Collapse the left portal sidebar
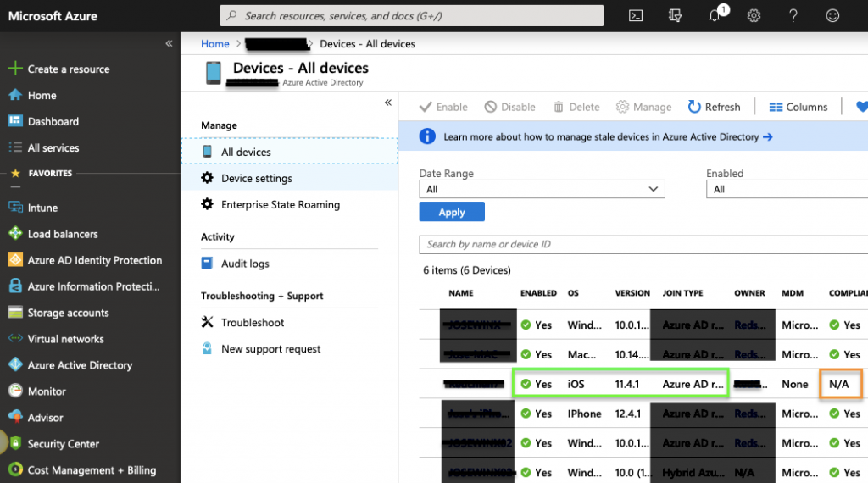Viewport: 868px width, 483px height. pyautogui.click(x=169, y=44)
